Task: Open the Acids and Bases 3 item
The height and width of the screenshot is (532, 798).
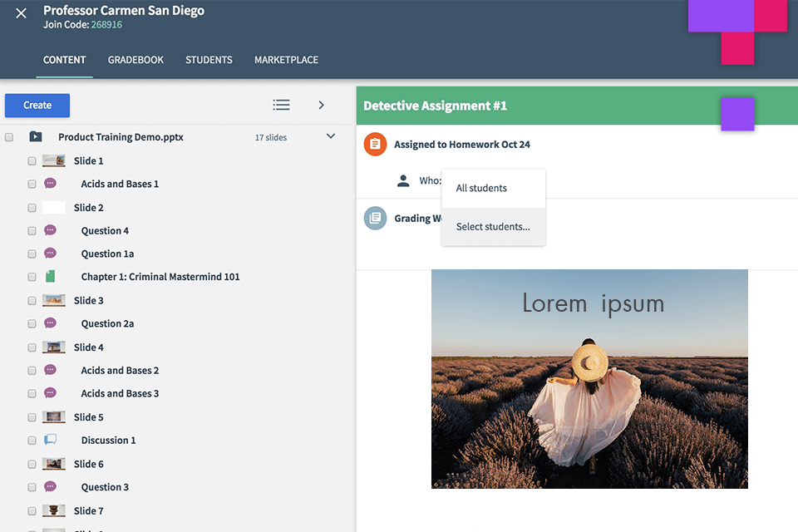Action: point(120,393)
